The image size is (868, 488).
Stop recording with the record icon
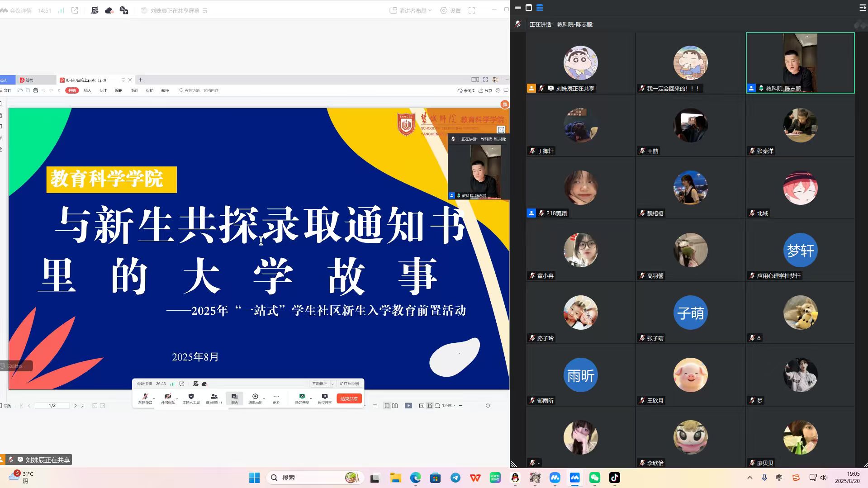[255, 398]
